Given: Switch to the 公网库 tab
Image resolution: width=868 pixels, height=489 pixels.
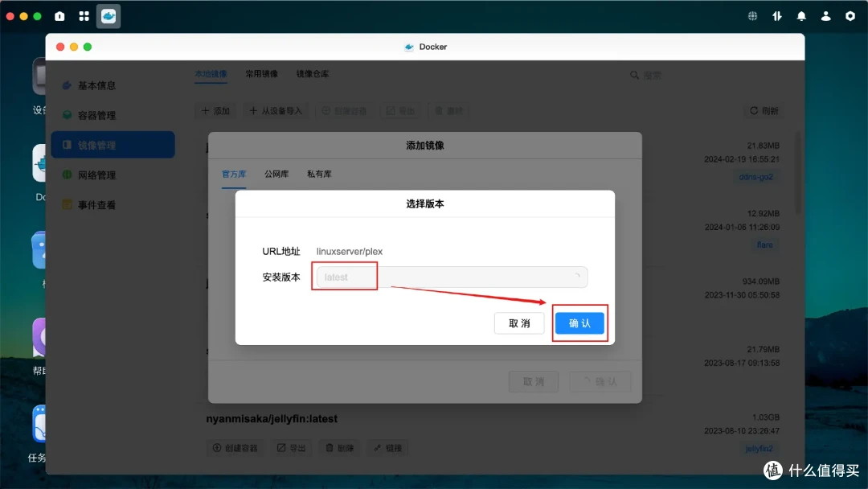Looking at the screenshot, I should [x=276, y=174].
